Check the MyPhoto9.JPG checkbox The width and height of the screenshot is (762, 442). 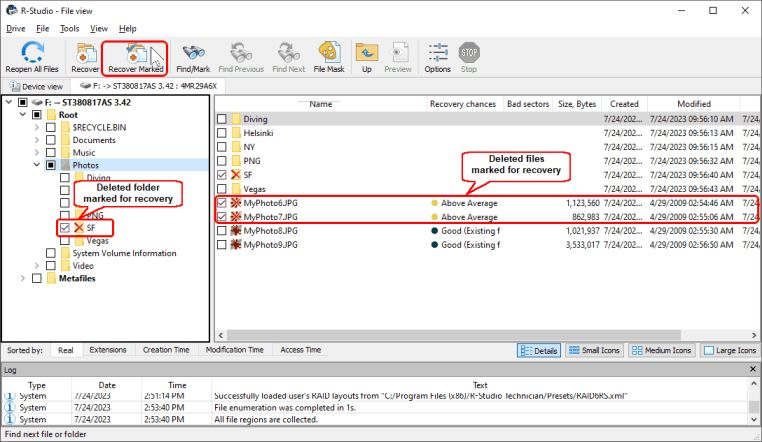tap(222, 245)
